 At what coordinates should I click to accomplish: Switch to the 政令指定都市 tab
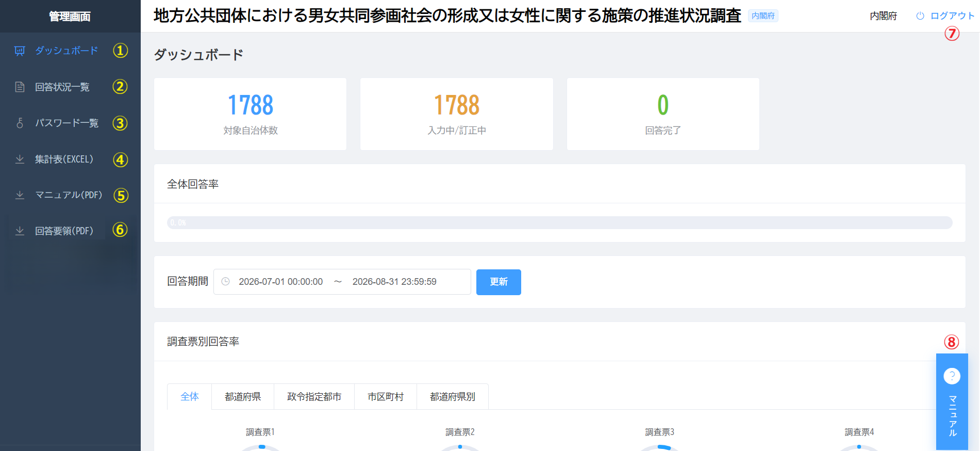[314, 396]
